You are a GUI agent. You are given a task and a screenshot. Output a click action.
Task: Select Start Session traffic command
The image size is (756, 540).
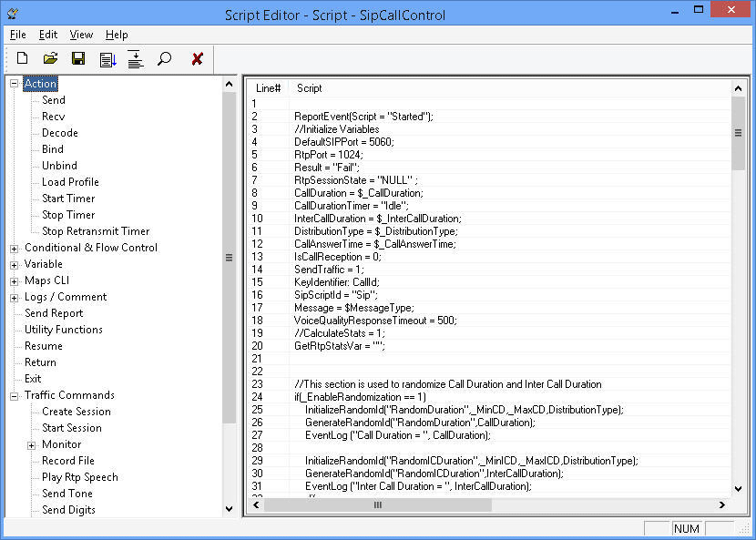point(72,428)
